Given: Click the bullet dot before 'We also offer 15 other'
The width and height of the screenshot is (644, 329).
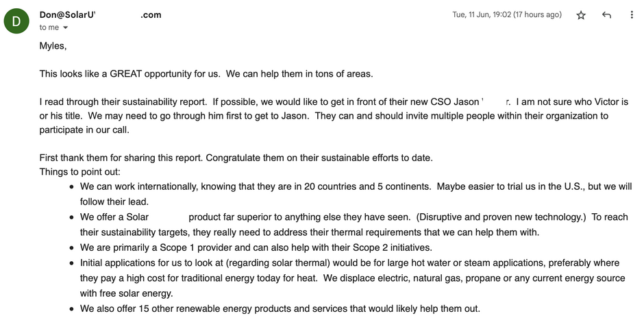Looking at the screenshot, I should pos(73,309).
